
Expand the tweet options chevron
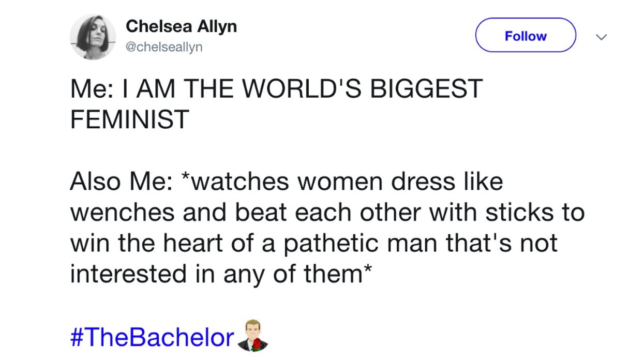click(602, 36)
